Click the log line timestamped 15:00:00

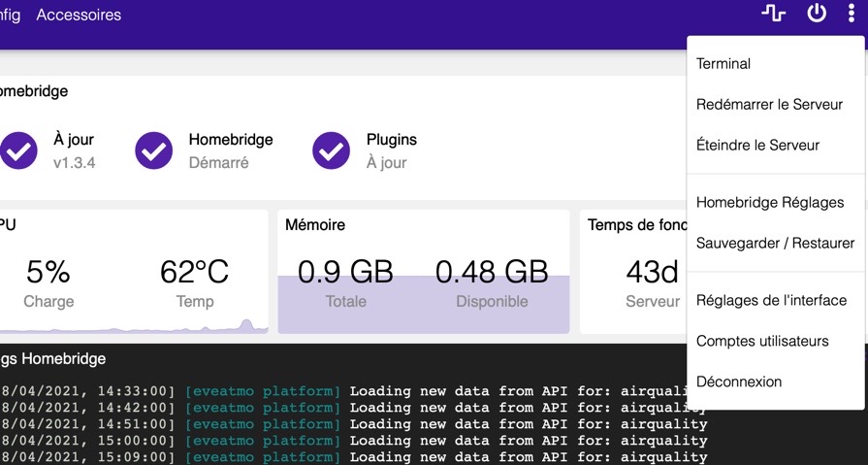coord(354,441)
